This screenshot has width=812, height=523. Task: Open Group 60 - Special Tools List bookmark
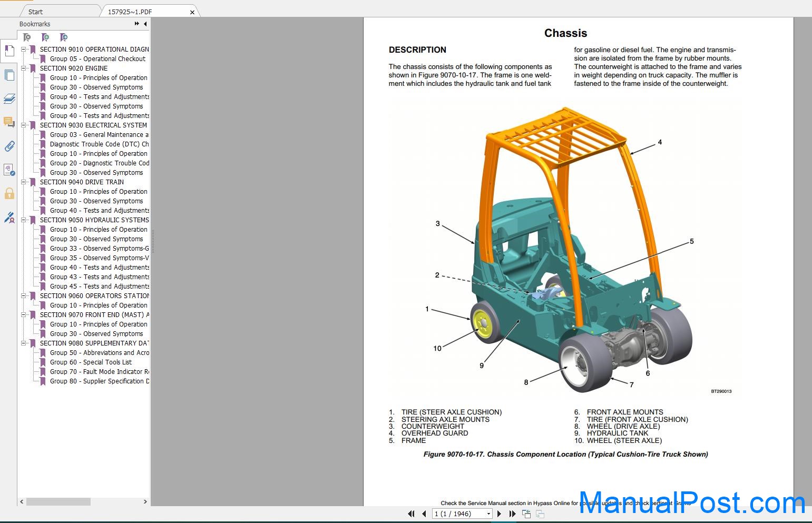click(x=91, y=362)
